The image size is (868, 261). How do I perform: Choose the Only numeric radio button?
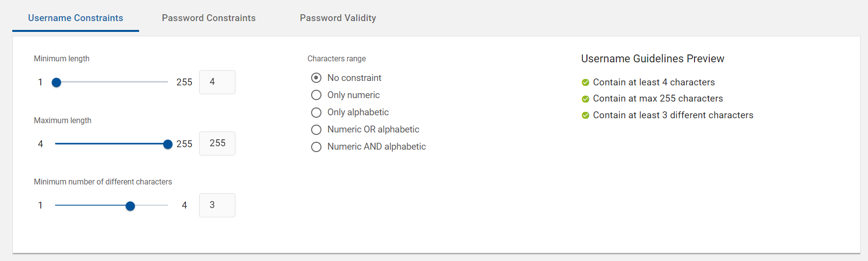pyautogui.click(x=317, y=95)
